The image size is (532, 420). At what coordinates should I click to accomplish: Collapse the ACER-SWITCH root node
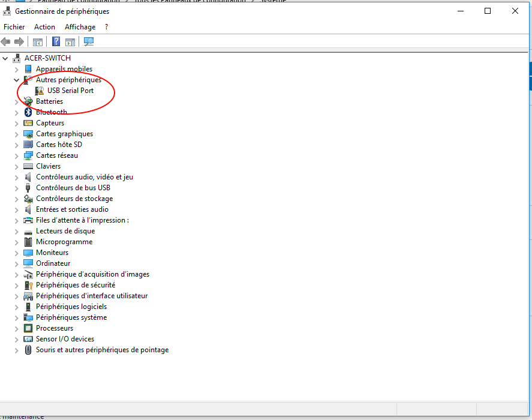pyautogui.click(x=5, y=58)
